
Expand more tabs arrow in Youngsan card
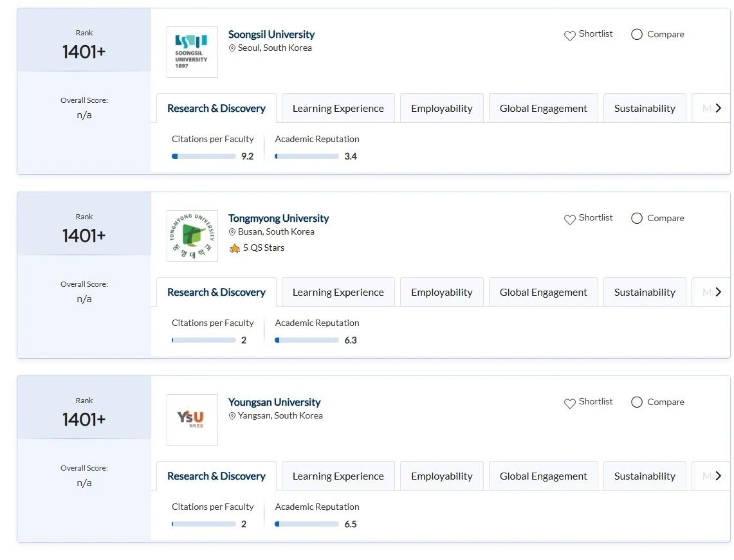[719, 476]
